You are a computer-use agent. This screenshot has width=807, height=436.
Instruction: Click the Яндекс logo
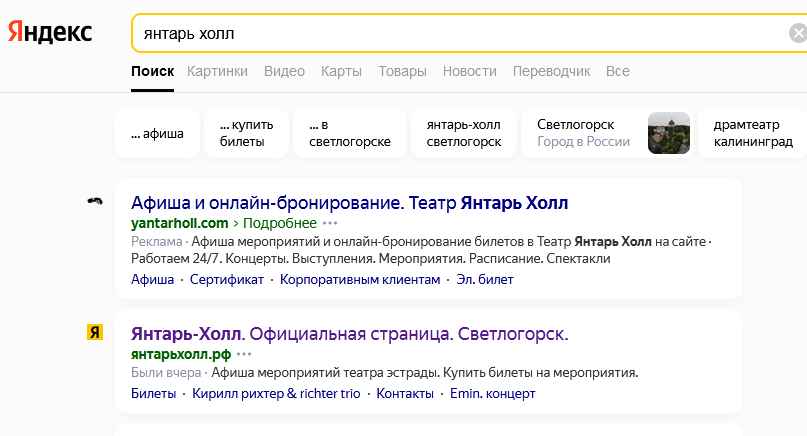pos(50,32)
